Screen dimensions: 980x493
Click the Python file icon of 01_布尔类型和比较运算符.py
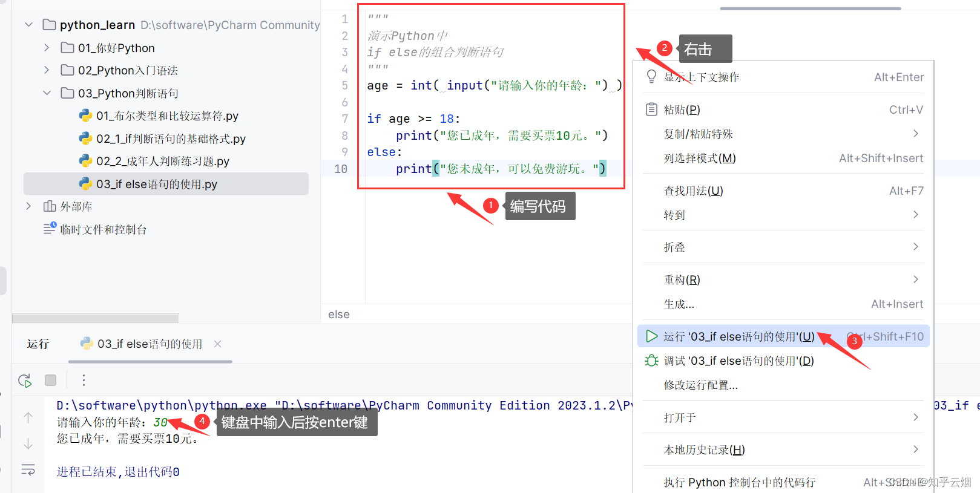tap(86, 116)
